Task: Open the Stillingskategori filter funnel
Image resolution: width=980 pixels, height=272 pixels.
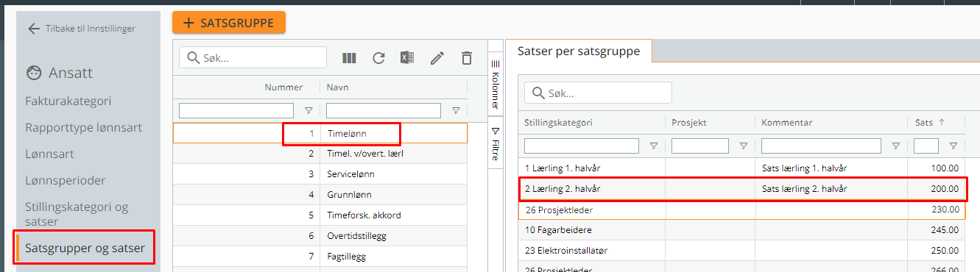Action: coord(653,146)
